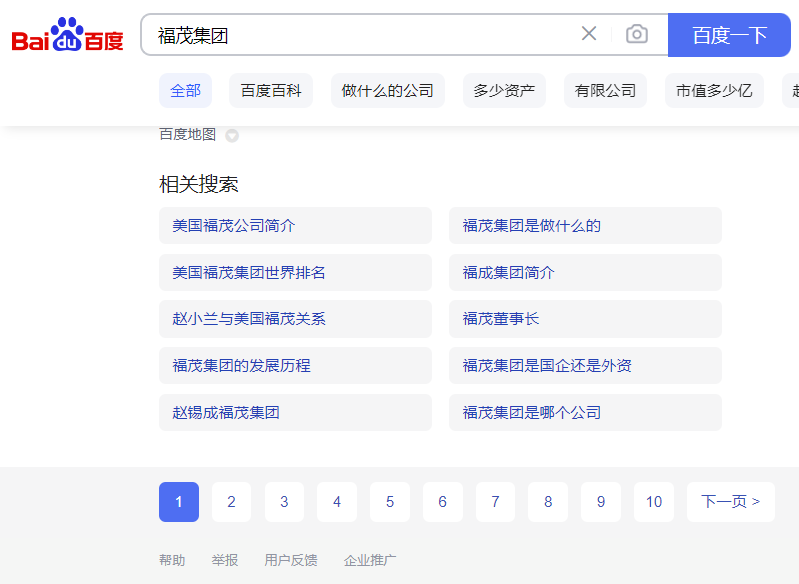Go to results page 7
Screen dimensions: 799x584
[x=495, y=502]
